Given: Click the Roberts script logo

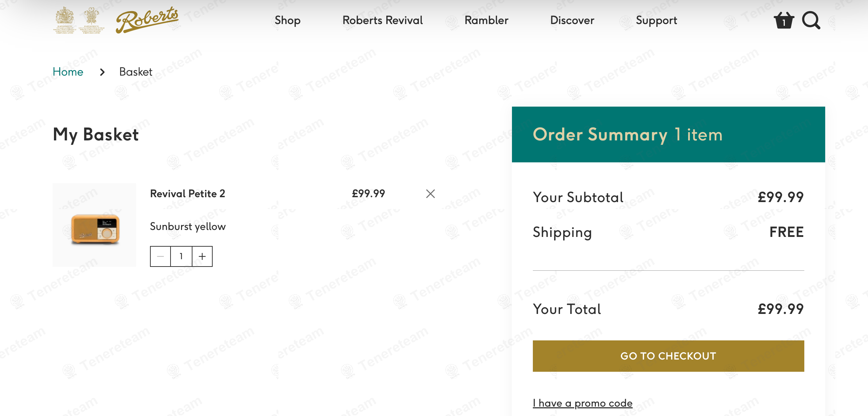Looking at the screenshot, I should (147, 20).
